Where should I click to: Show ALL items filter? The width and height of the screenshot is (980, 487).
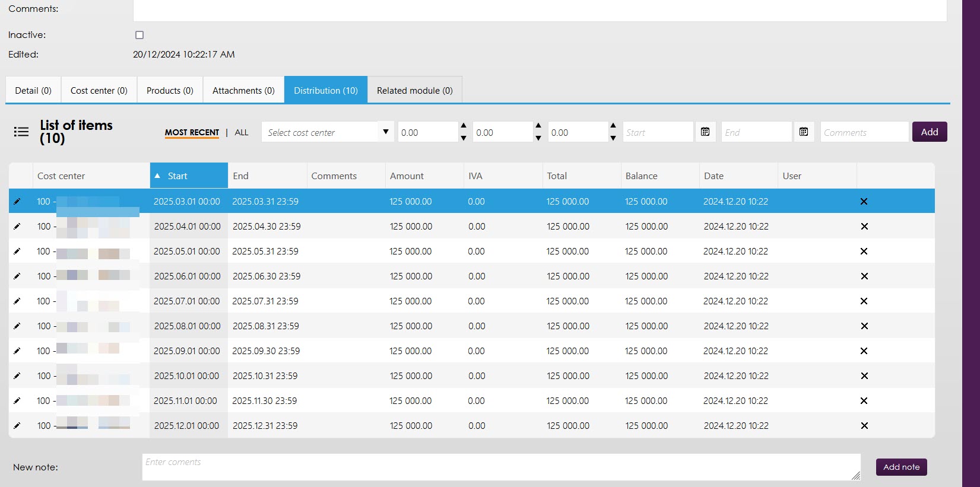pos(242,132)
